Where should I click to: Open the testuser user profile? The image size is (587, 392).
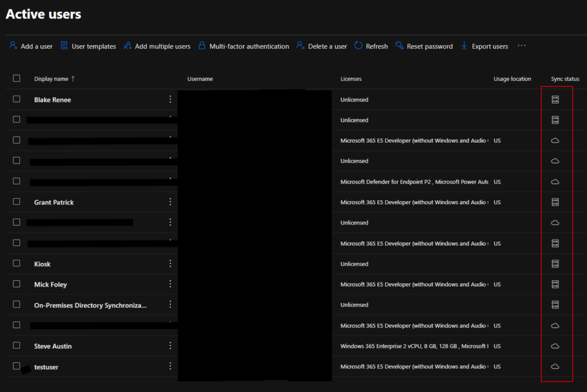point(46,367)
